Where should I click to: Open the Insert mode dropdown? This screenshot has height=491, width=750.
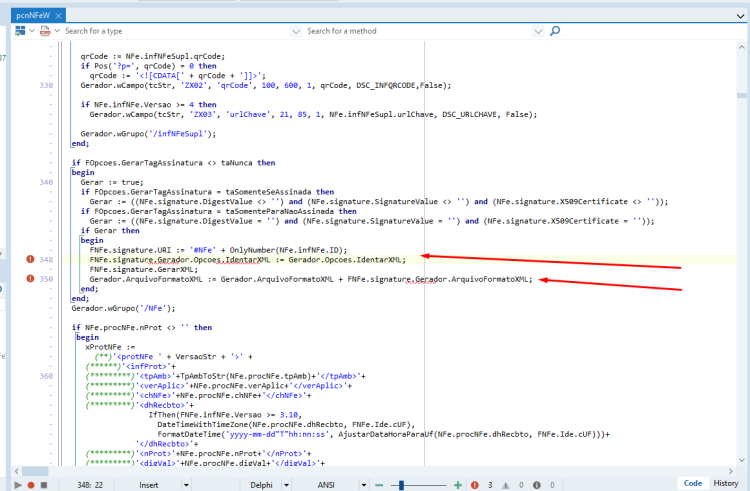click(186, 485)
